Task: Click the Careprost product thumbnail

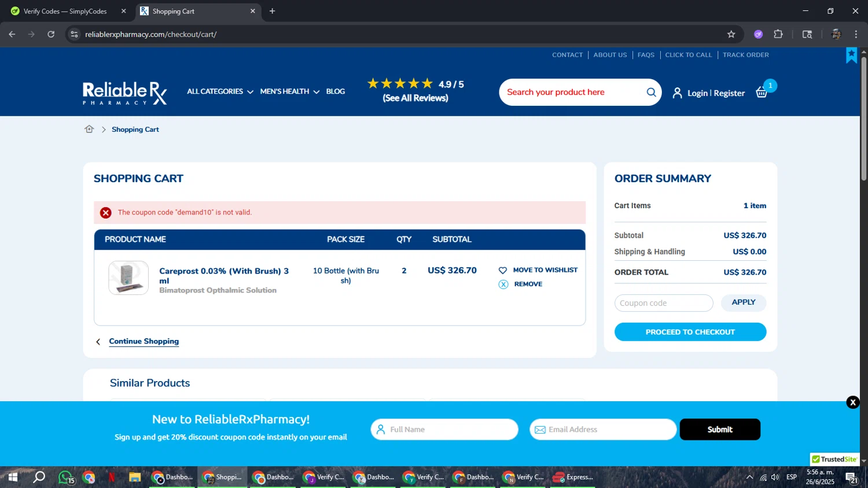Action: 128,278
